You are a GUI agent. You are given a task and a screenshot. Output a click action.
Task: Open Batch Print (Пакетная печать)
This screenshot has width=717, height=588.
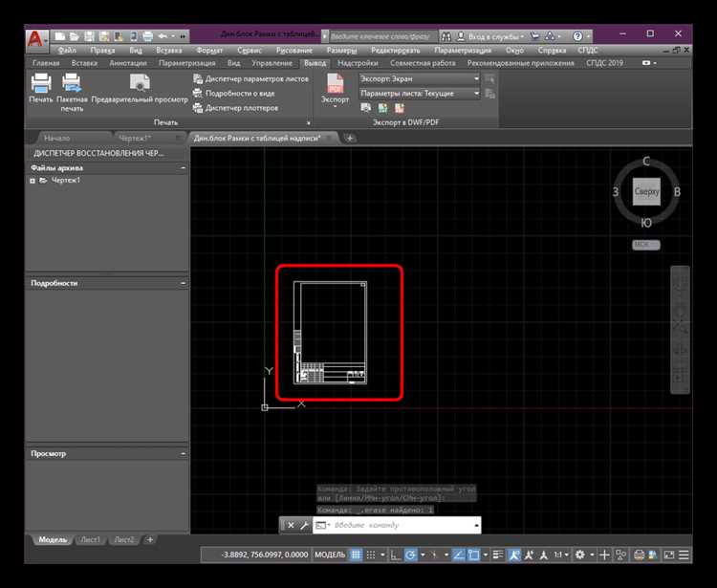click(72, 93)
